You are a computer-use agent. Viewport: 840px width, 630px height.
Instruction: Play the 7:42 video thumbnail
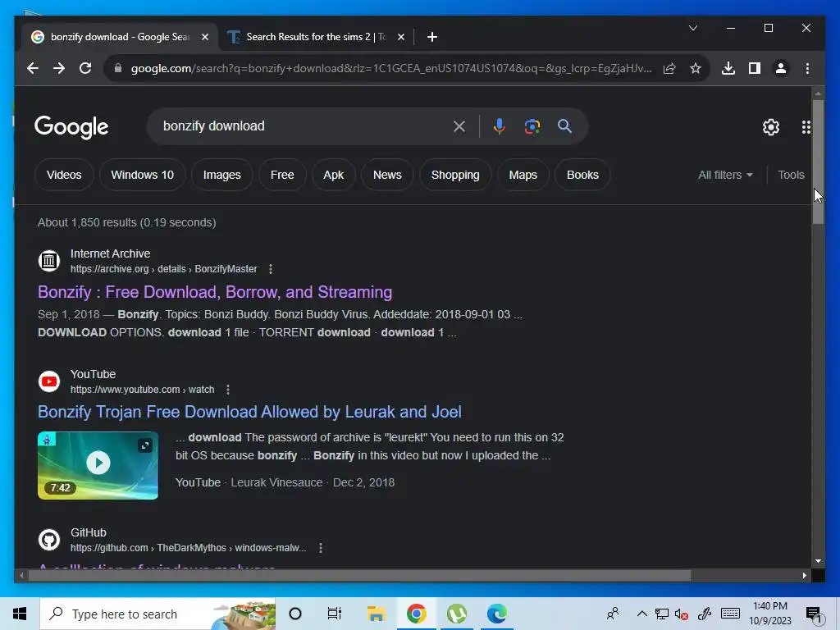(98, 466)
